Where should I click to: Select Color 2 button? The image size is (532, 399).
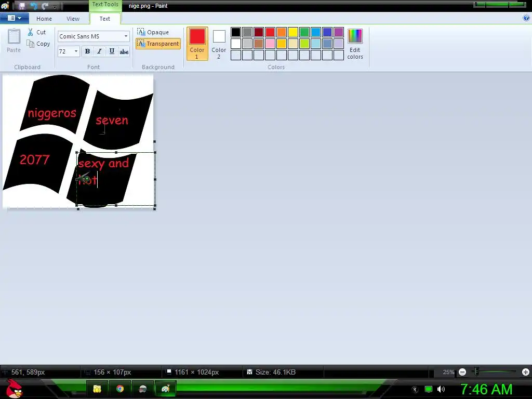[219, 44]
